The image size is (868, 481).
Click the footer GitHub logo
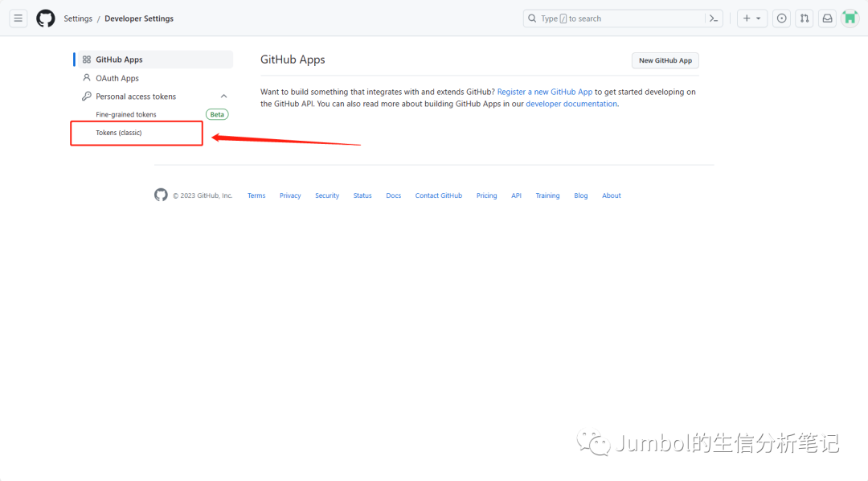[161, 195]
